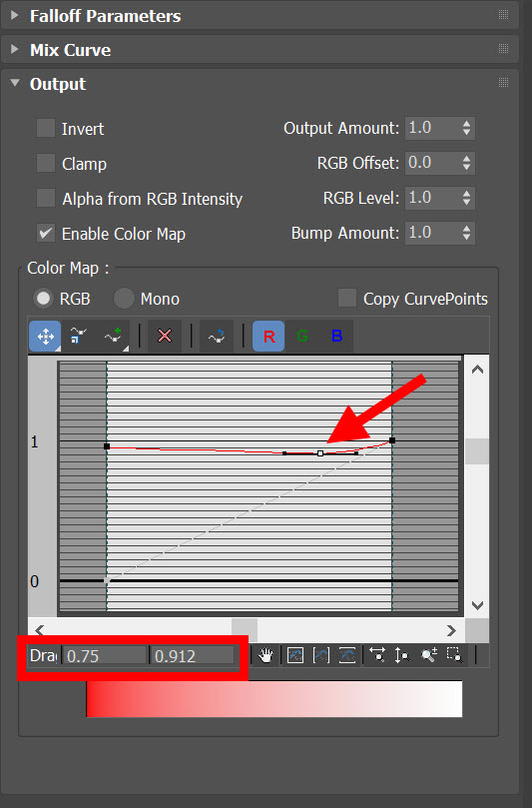Click the Reset Curves icon
The height and width of the screenshot is (808, 532).
(x=217, y=336)
